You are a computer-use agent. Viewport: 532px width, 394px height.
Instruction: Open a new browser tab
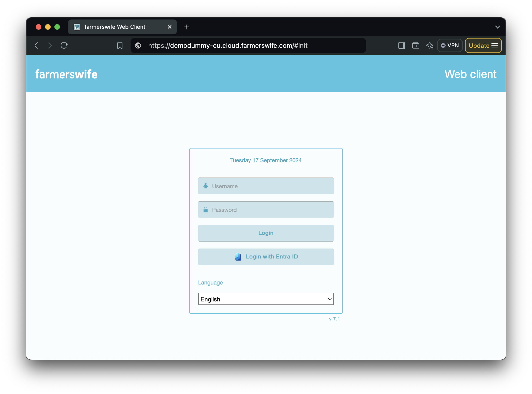(187, 27)
